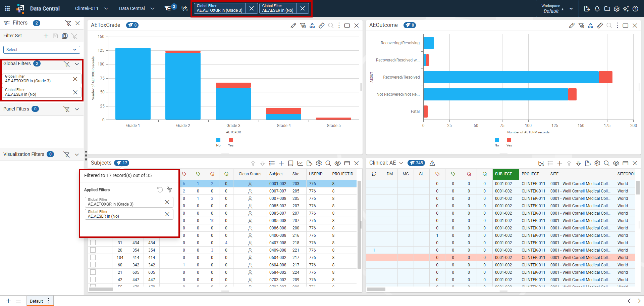Sort by SUBJECT column header

(505, 174)
